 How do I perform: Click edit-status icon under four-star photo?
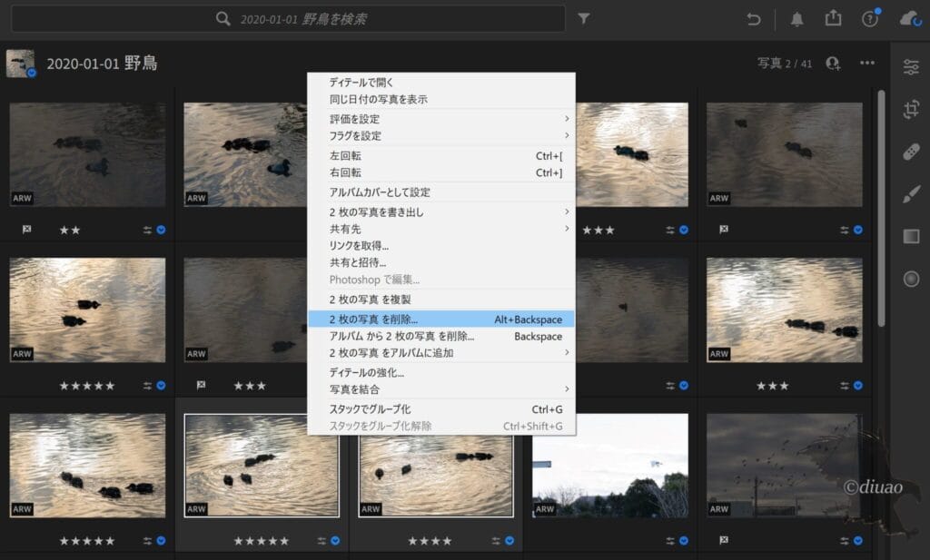(496, 540)
